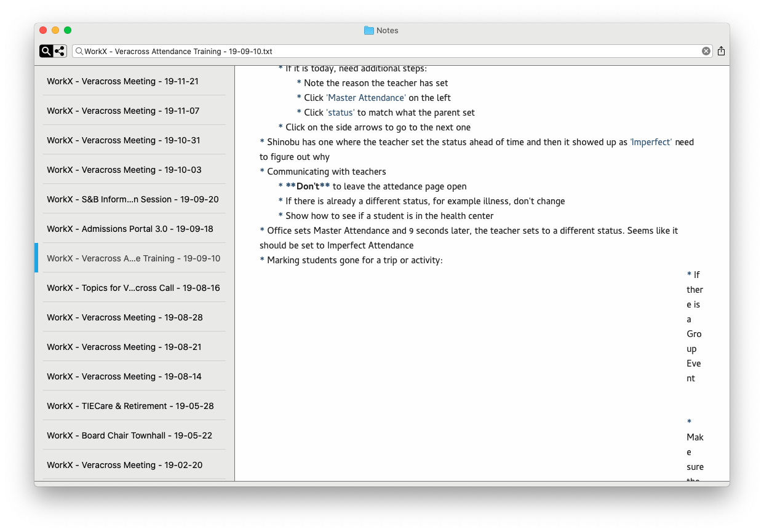The width and height of the screenshot is (764, 532).
Task: Select the S&B Information Session note
Action: coord(132,199)
